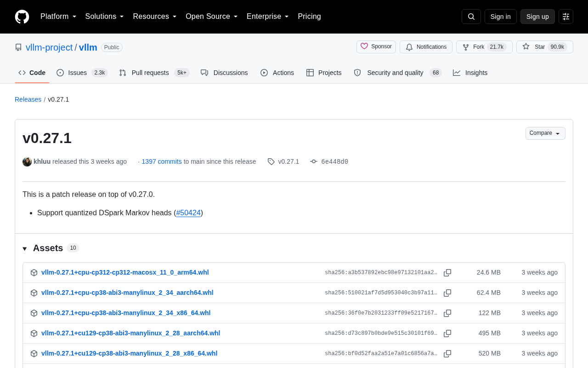Open the vllm-project organization link

point(49,47)
